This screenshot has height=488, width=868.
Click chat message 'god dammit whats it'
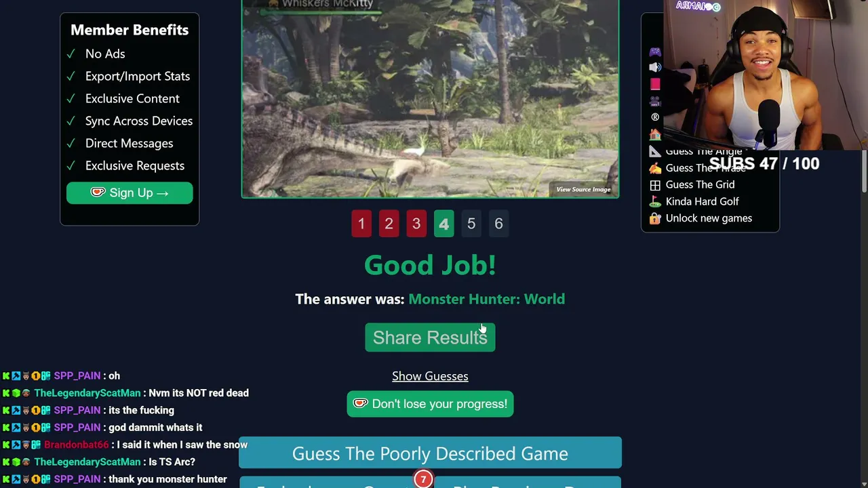click(155, 428)
